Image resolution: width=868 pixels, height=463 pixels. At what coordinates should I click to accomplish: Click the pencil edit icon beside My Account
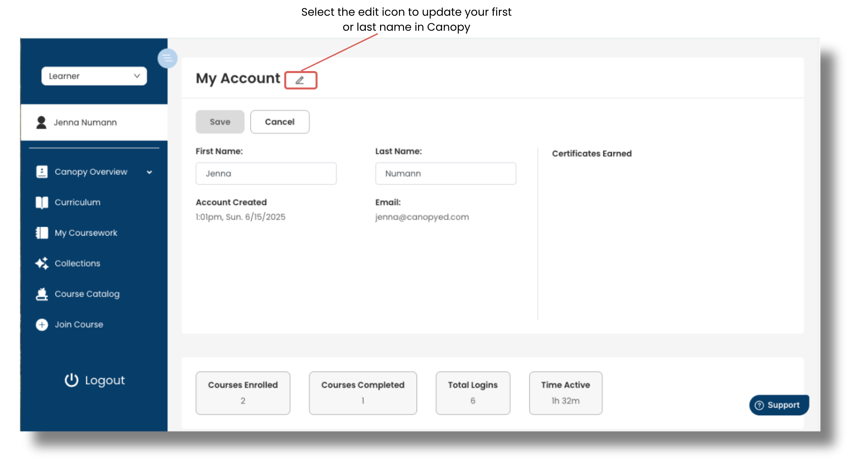300,81
